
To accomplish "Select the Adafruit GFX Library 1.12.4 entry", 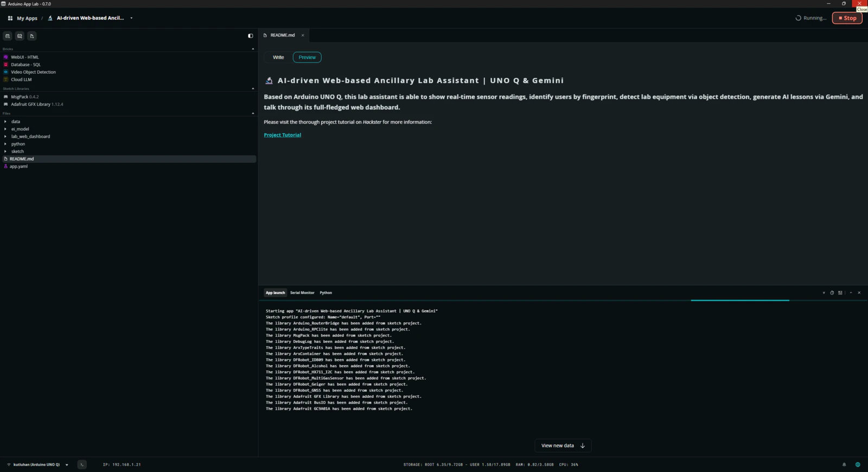I will (37, 104).
